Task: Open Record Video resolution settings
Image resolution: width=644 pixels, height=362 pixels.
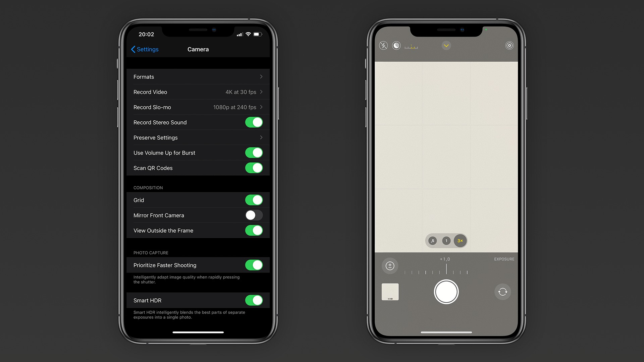Action: [x=198, y=92]
